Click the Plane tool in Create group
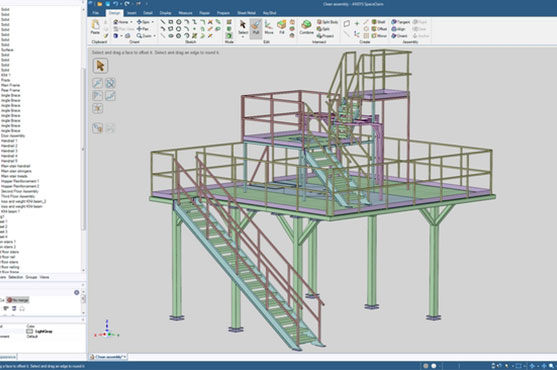Image resolution: width=557 pixels, height=370 pixels. coord(347,23)
